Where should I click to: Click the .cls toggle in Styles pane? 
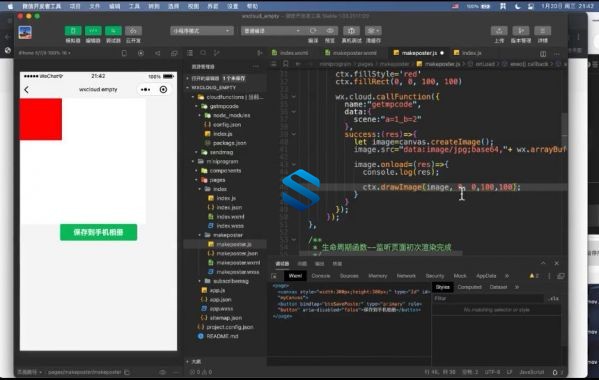[554, 298]
